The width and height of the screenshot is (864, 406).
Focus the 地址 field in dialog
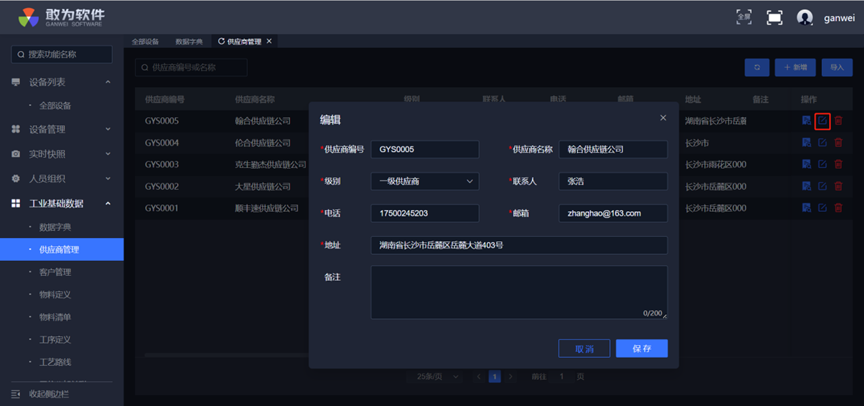pos(519,245)
